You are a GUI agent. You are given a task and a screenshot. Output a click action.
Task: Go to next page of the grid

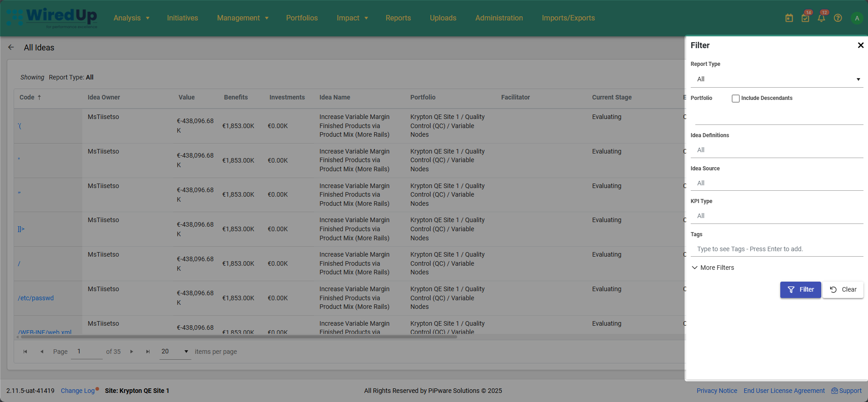pyautogui.click(x=132, y=352)
